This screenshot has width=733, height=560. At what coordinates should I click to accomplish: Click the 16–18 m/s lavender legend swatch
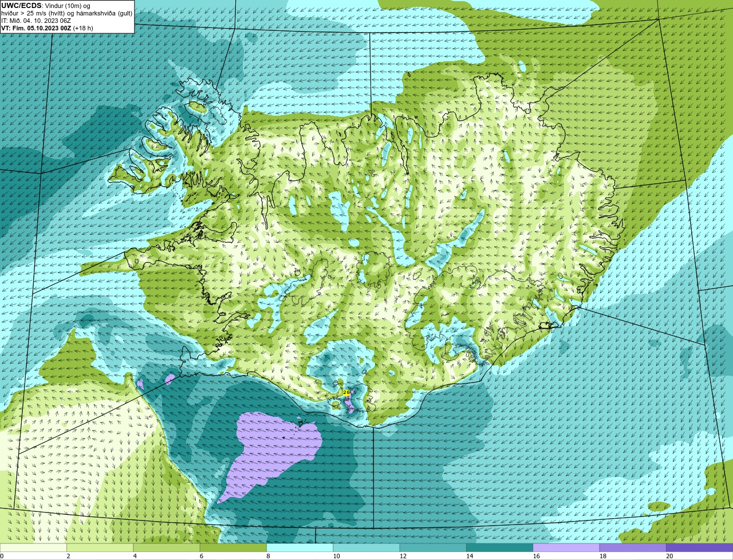pyautogui.click(x=566, y=548)
